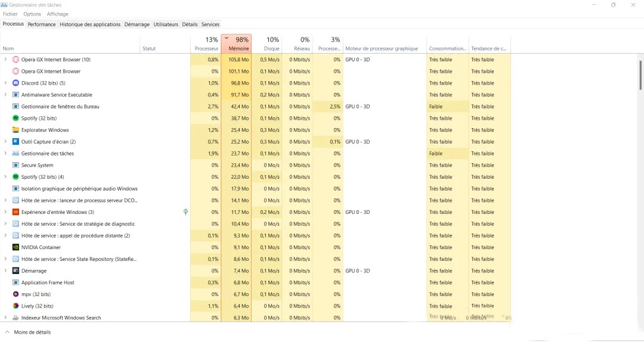Click the Application Frame Host icon
The image size is (644, 342).
tap(16, 282)
